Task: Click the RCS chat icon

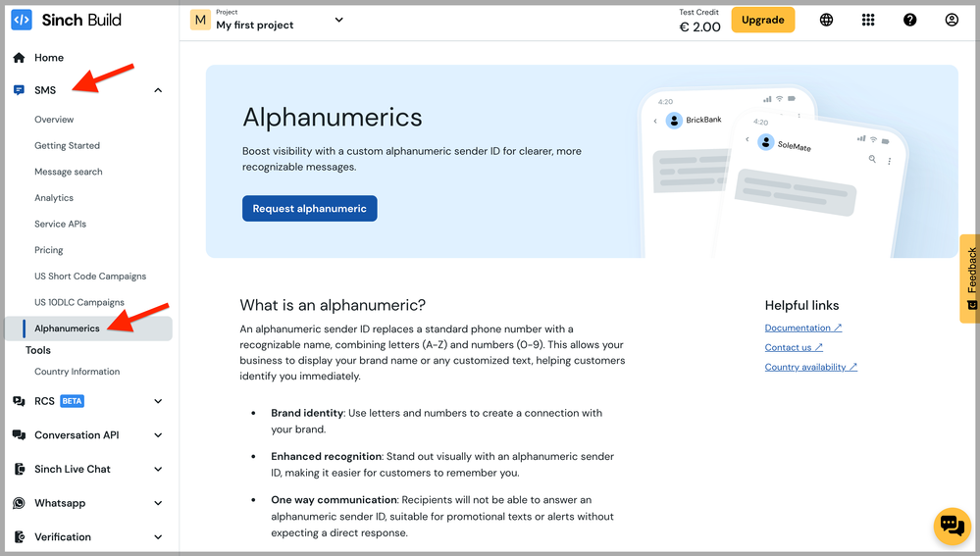Action: click(x=19, y=401)
